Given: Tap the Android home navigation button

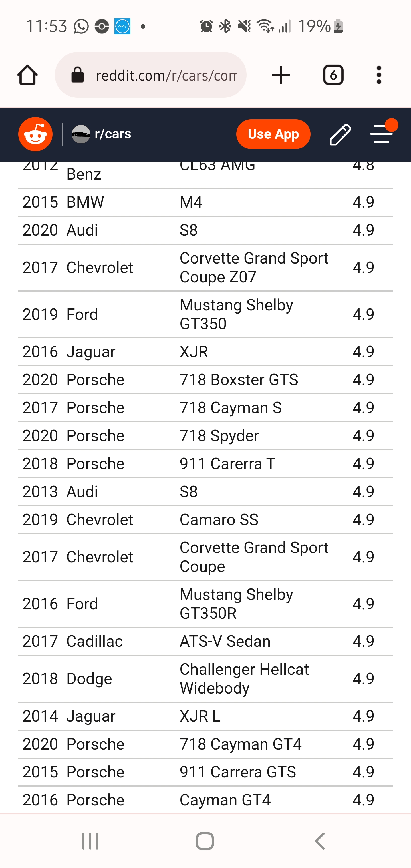Looking at the screenshot, I should tap(205, 841).
